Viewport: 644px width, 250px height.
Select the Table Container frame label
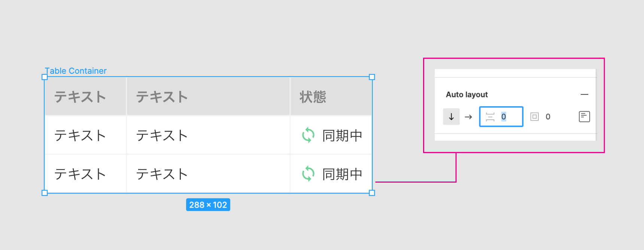pyautogui.click(x=76, y=71)
